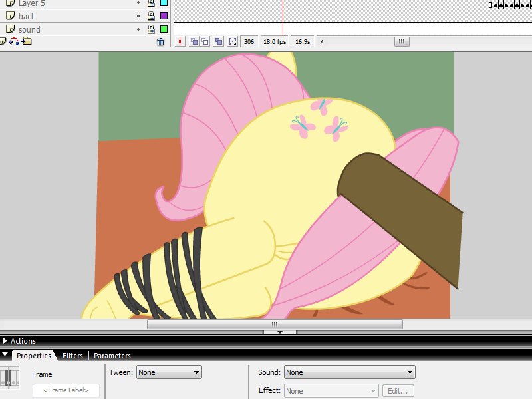Switch to the Parameters tab

(112, 356)
